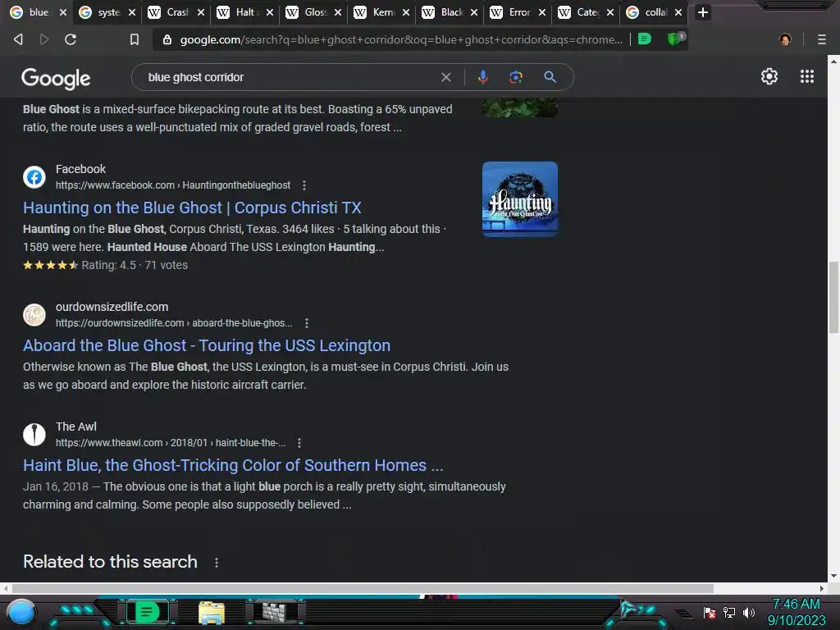Open Action Center flag in system tray
840x630 pixels.
710,612
